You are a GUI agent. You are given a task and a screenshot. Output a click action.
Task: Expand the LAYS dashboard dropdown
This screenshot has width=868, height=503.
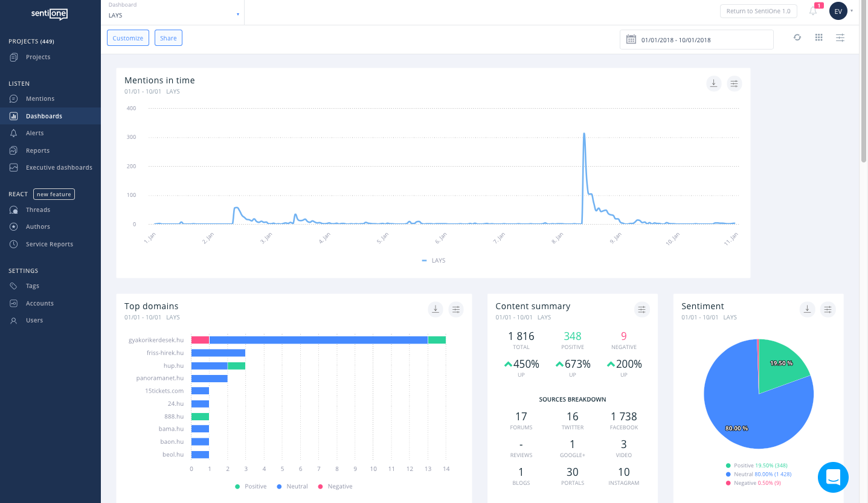tap(174, 14)
